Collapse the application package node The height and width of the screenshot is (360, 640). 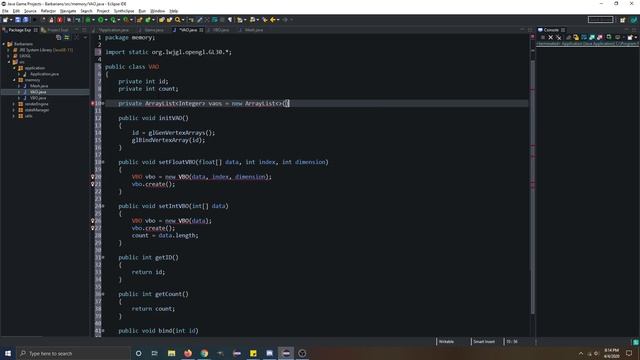pyautogui.click(x=14, y=68)
